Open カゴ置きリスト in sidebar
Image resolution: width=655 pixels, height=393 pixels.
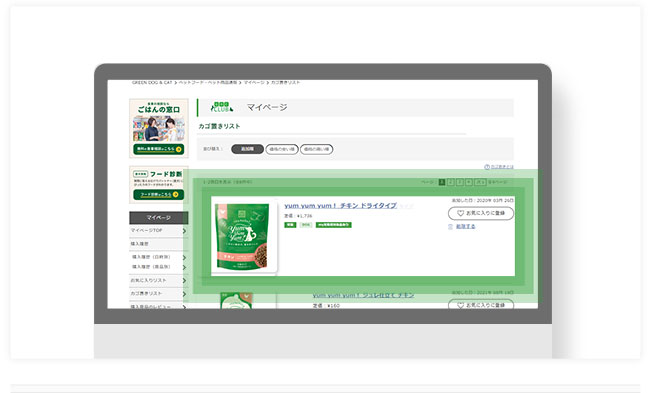[146, 294]
